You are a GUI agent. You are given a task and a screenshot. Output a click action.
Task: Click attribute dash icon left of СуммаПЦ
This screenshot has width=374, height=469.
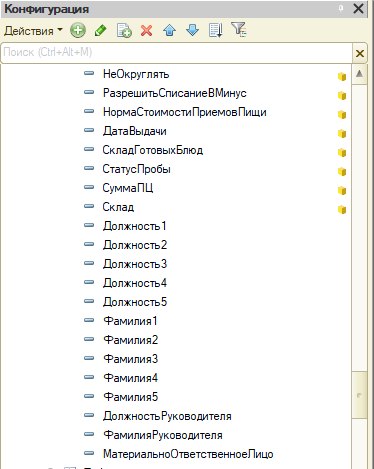point(89,187)
